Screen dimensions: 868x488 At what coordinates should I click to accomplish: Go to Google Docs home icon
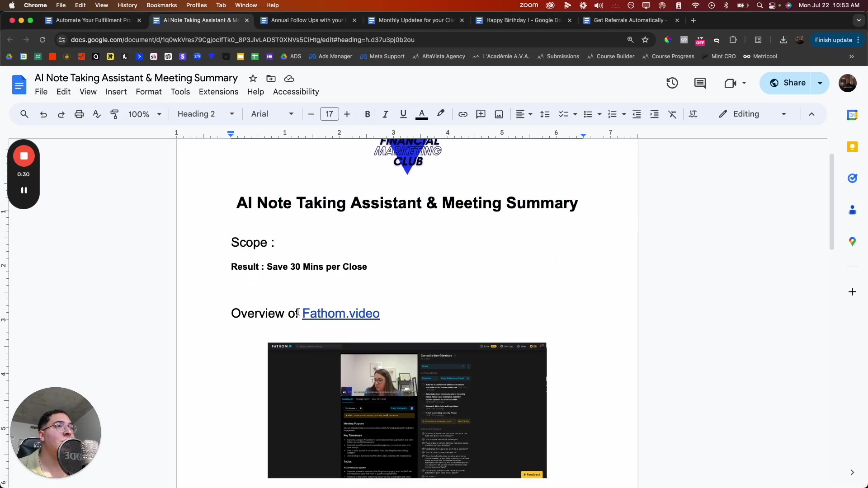tap(19, 84)
